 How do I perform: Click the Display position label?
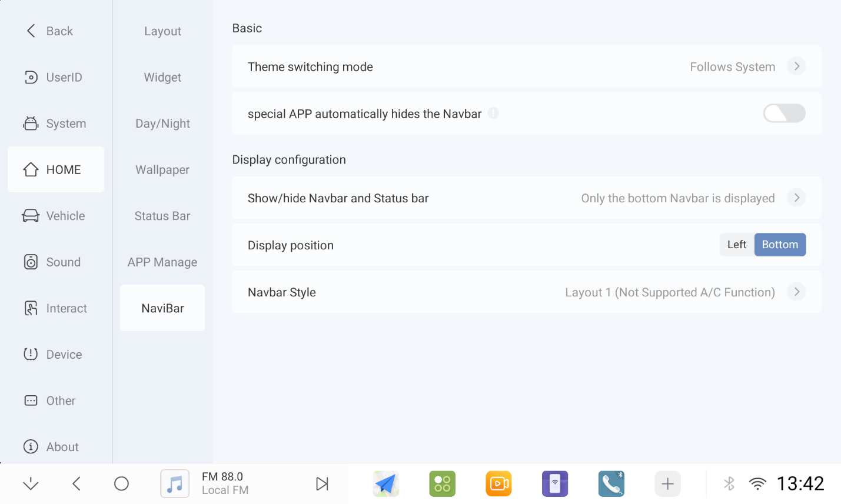pyautogui.click(x=291, y=245)
